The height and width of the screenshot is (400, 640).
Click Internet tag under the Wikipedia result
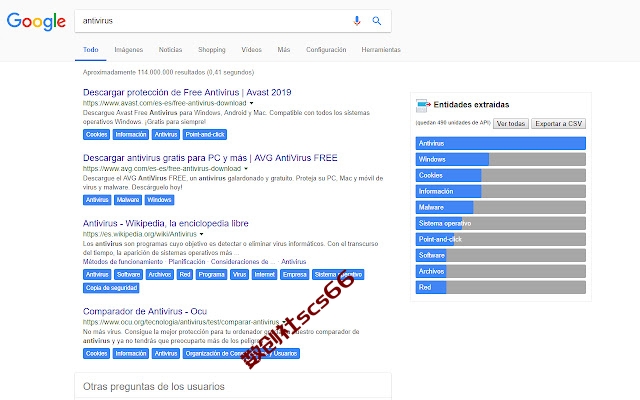click(x=264, y=275)
